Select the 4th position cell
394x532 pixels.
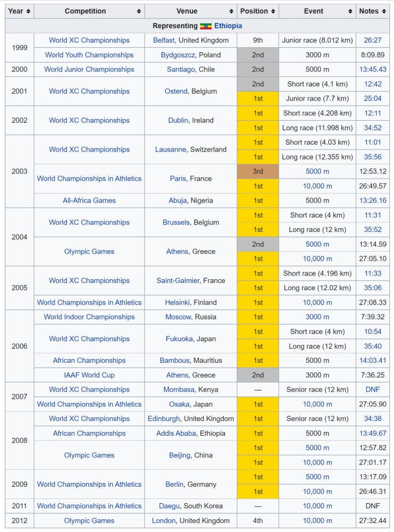[x=258, y=521]
